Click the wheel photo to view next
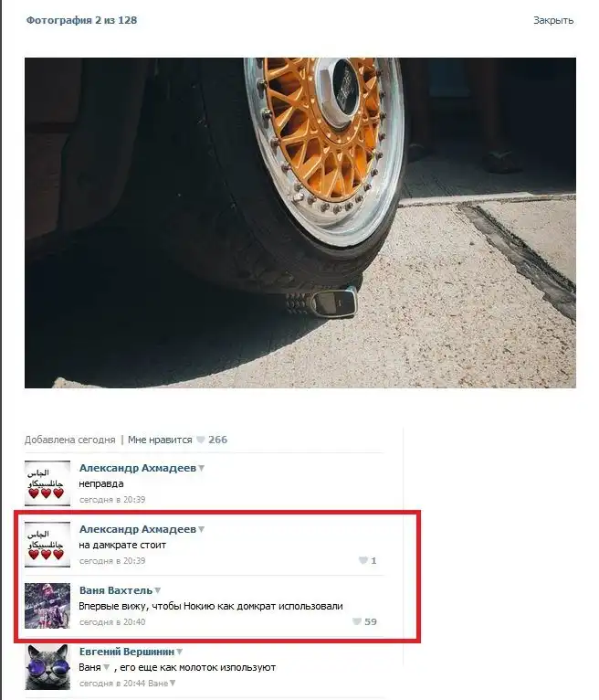Screen dimensions: 599x700 300,223
